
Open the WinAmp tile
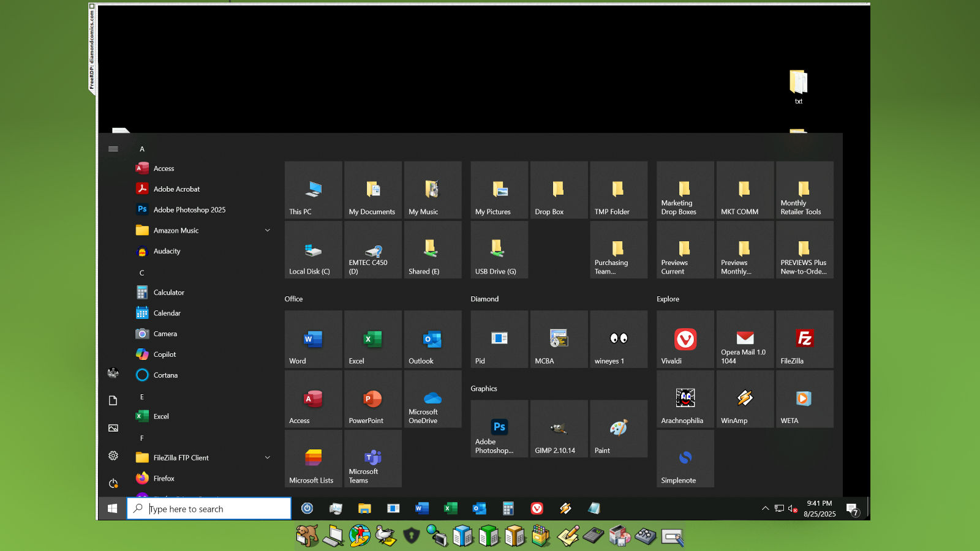(x=745, y=399)
